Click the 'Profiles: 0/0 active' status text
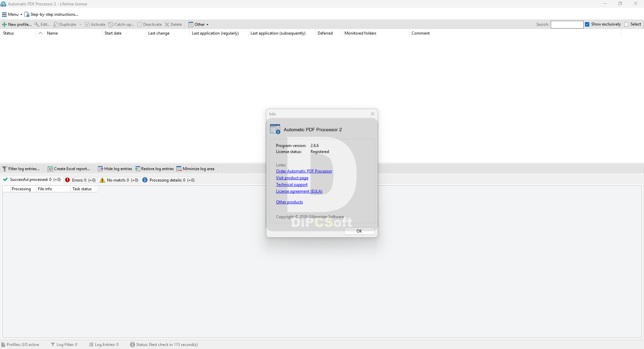Image resolution: width=644 pixels, height=349 pixels. coord(23,345)
